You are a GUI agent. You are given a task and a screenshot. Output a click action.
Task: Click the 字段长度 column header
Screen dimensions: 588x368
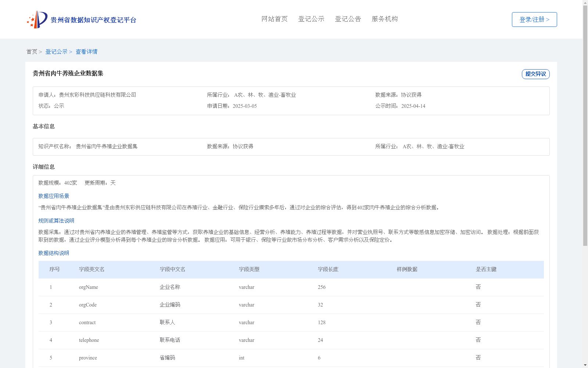point(328,269)
